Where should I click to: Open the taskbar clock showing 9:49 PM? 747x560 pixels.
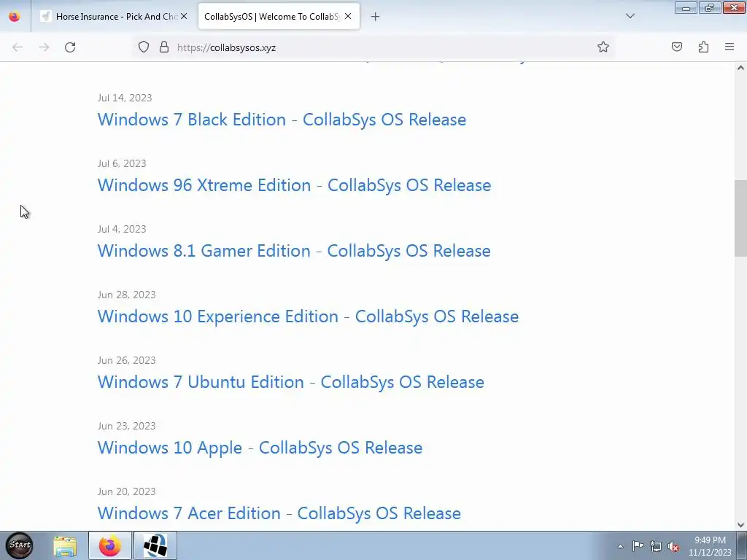710,546
